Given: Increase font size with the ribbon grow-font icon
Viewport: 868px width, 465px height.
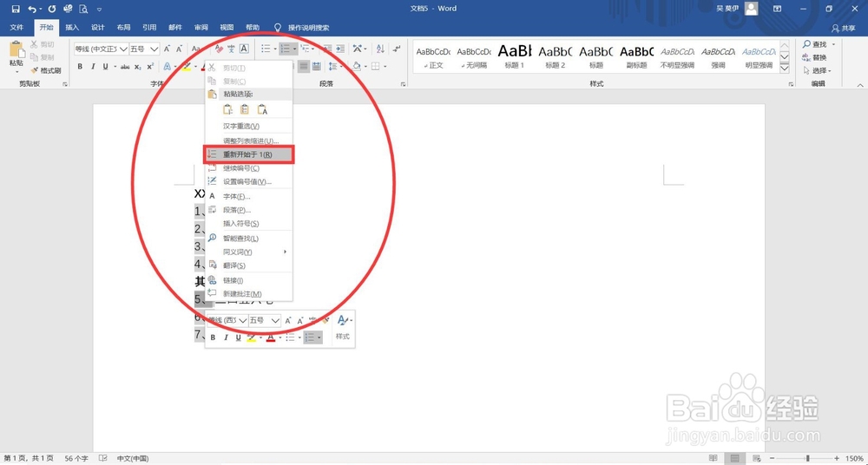Looking at the screenshot, I should [167, 49].
